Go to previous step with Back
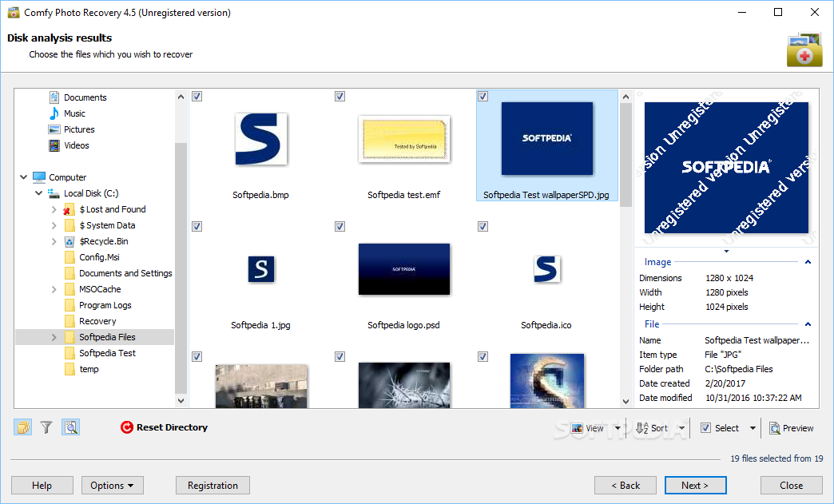834x504 pixels. [x=625, y=486]
